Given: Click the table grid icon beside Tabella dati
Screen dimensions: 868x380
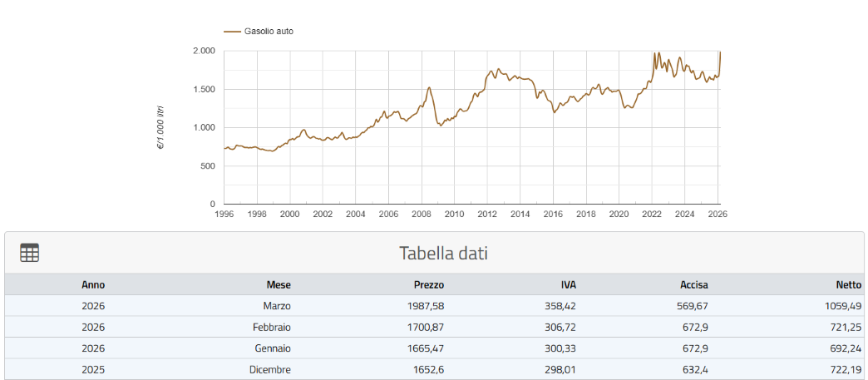Looking at the screenshot, I should pyautogui.click(x=30, y=253).
